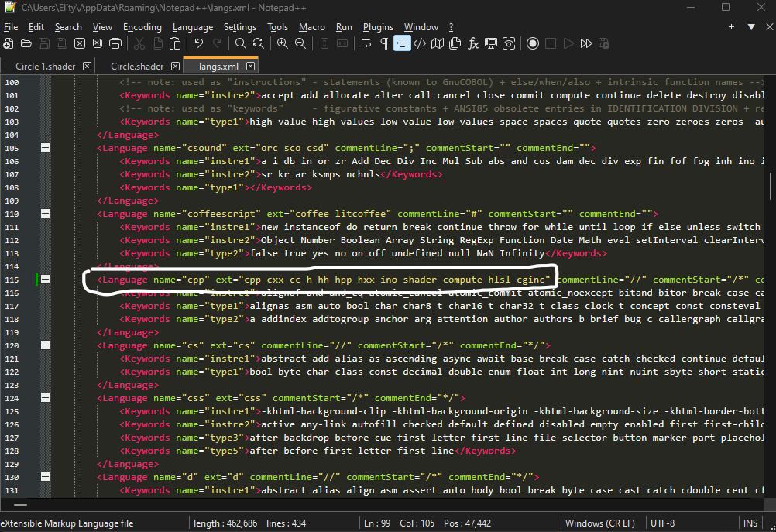Open a file using the folder icon
This screenshot has width=776, height=532.
tap(26, 43)
